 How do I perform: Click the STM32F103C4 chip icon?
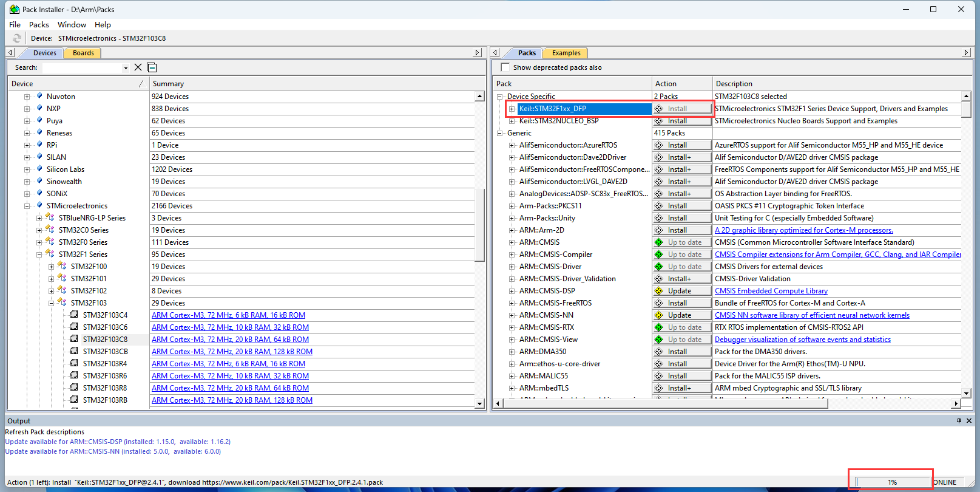(74, 315)
